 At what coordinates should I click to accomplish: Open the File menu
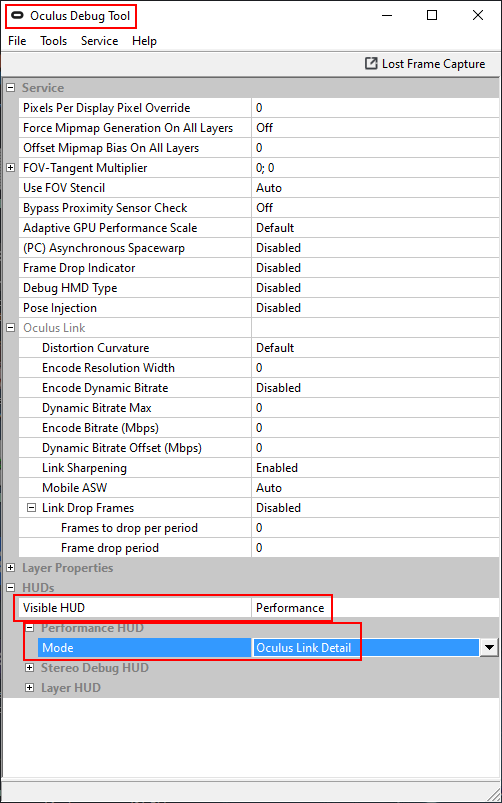point(17,41)
